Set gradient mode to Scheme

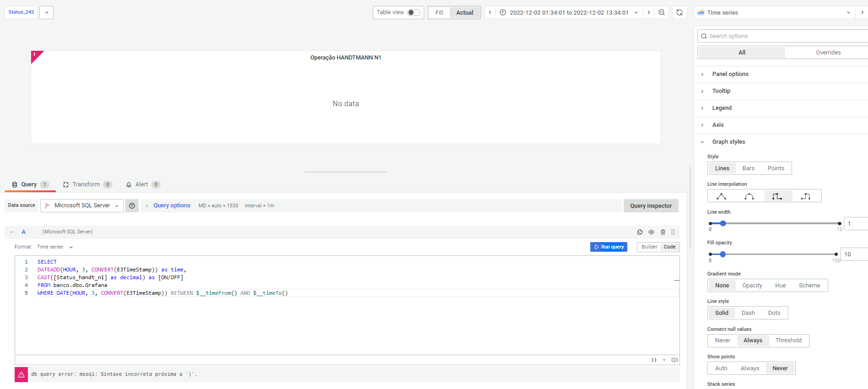(809, 286)
